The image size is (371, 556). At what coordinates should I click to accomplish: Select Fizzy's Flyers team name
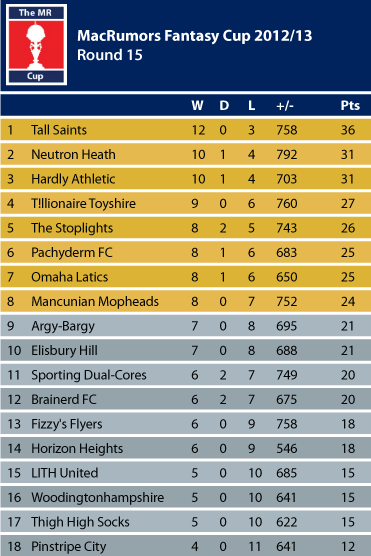[67, 424]
